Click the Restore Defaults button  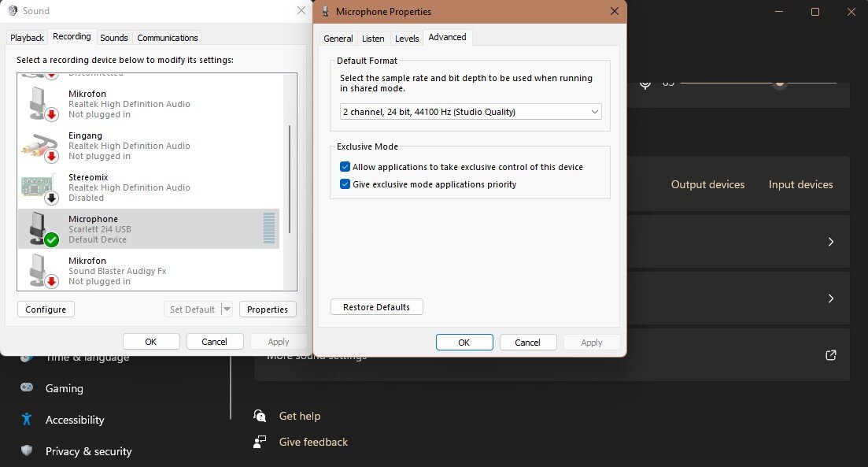[x=376, y=307]
